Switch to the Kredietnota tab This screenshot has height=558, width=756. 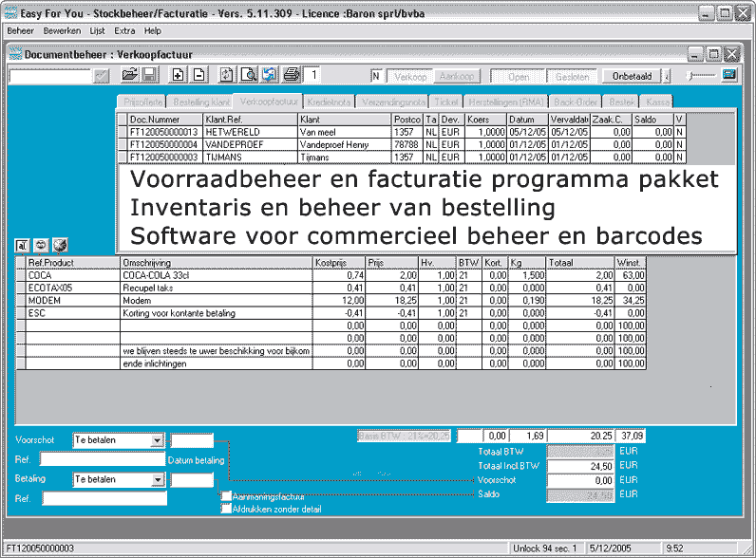click(x=329, y=102)
